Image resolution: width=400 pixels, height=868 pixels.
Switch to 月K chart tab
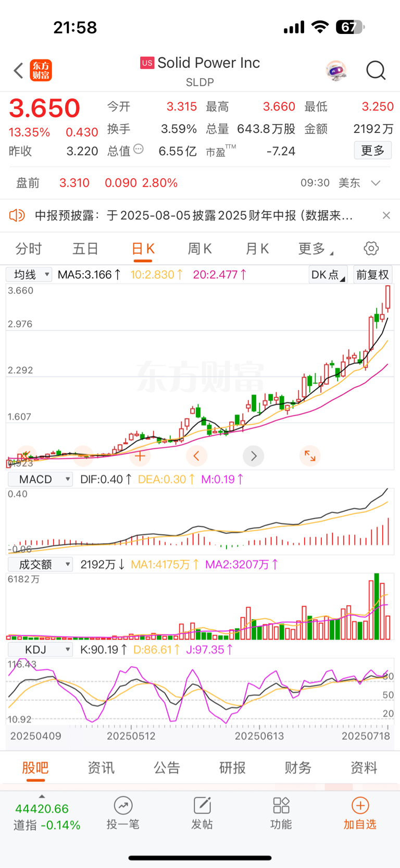click(257, 249)
